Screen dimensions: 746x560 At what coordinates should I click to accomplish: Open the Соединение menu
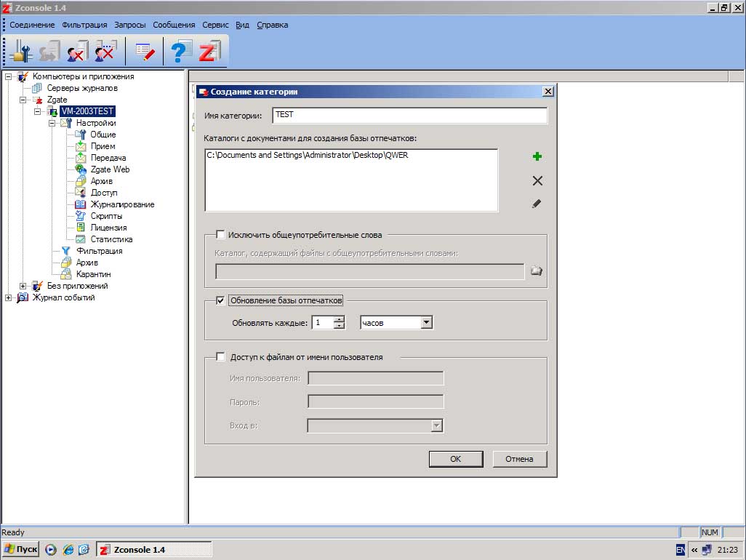tap(32, 25)
